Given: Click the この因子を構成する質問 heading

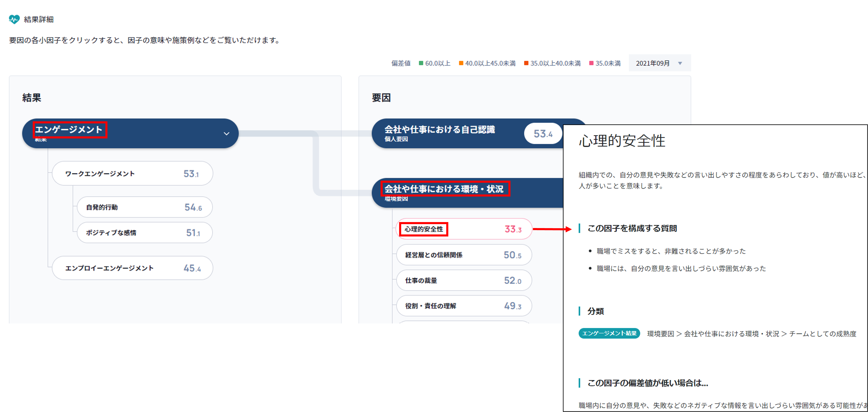Looking at the screenshot, I should (632, 229).
